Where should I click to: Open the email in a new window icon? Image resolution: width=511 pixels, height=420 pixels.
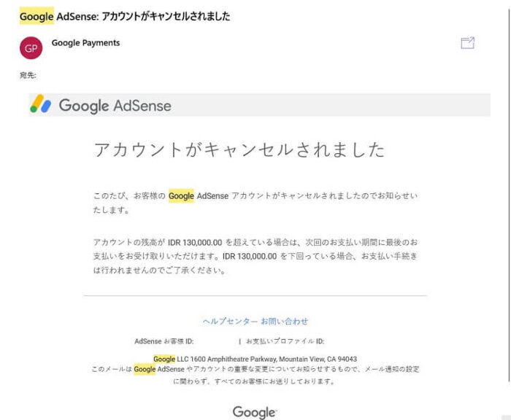468,43
